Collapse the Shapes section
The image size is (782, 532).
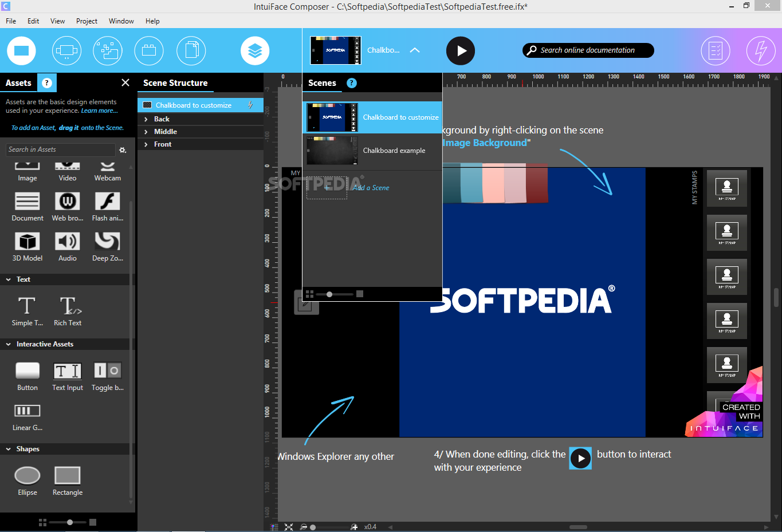(x=9, y=449)
